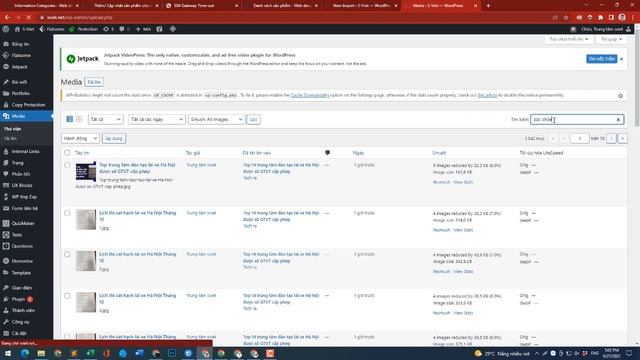
Task: Click the Lọc filter button
Action: pos(253,120)
